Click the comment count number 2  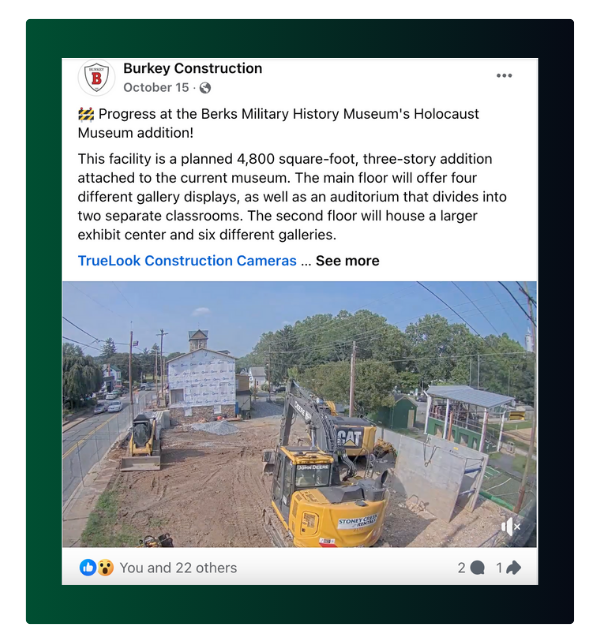[462, 568]
